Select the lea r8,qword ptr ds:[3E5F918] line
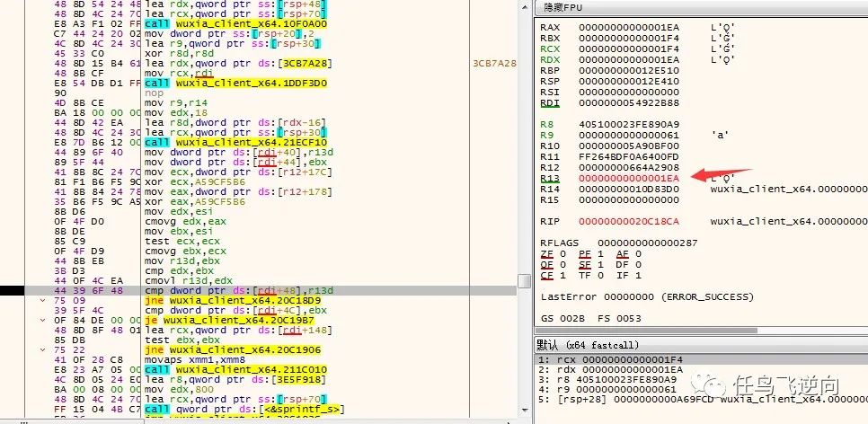 (x=235, y=380)
